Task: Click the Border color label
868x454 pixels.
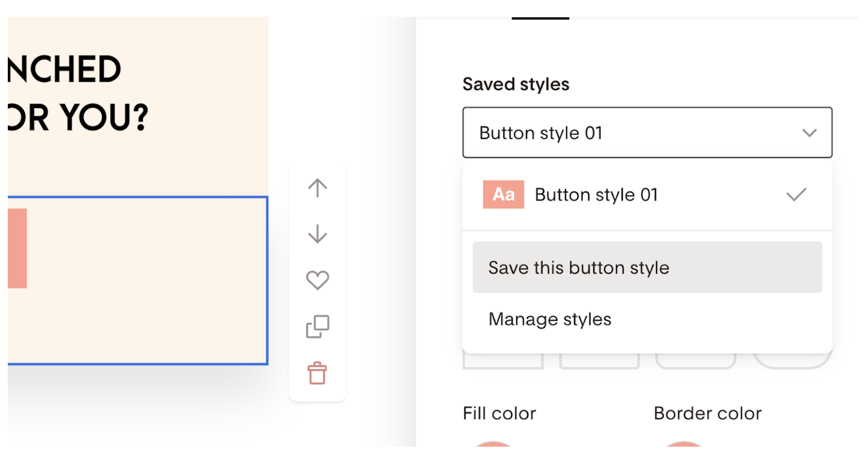Action: [707, 413]
